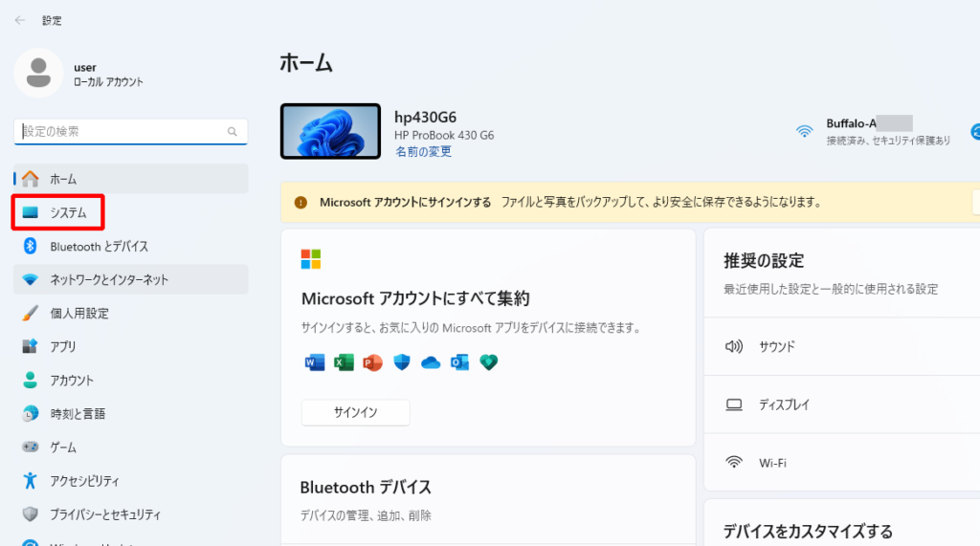Click the Bluetooth デバイス card heading

tap(366, 488)
